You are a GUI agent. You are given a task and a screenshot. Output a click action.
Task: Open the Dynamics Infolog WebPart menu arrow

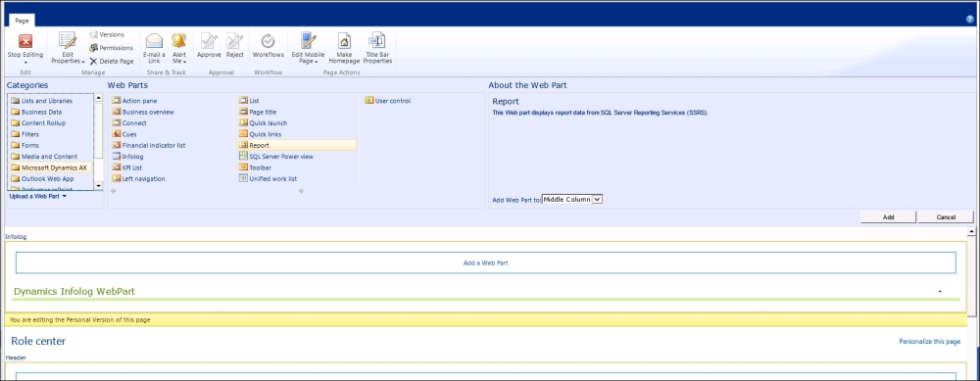pyautogui.click(x=940, y=292)
